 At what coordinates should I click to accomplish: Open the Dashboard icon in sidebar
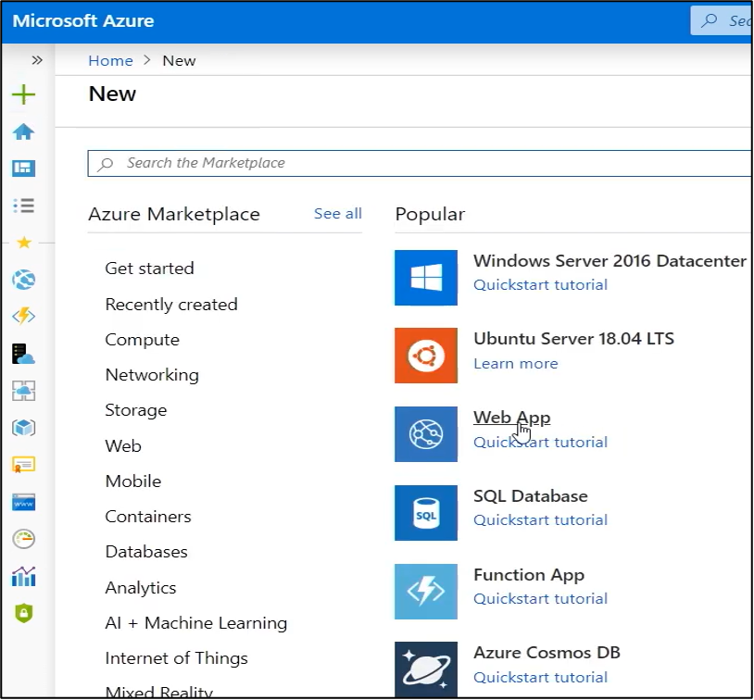23,169
